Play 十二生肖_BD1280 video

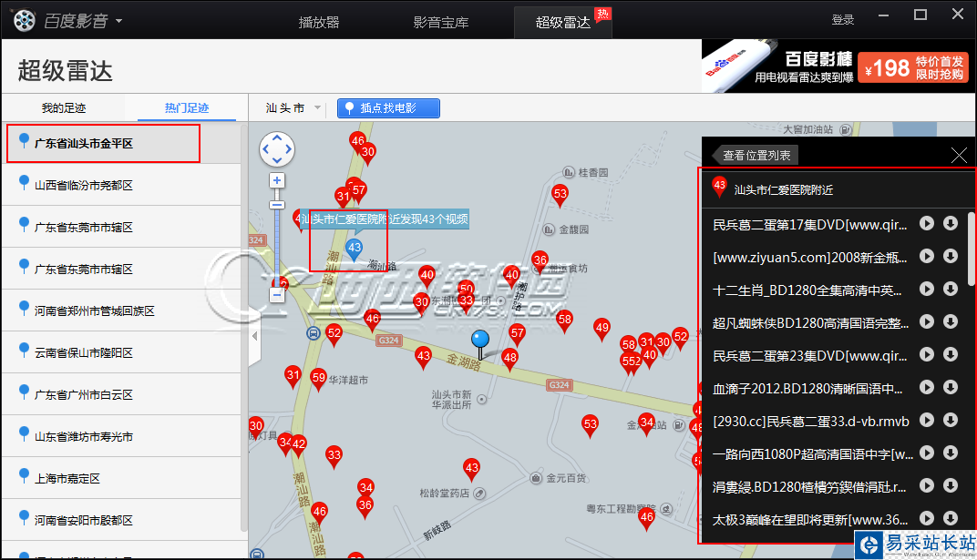[x=927, y=289]
